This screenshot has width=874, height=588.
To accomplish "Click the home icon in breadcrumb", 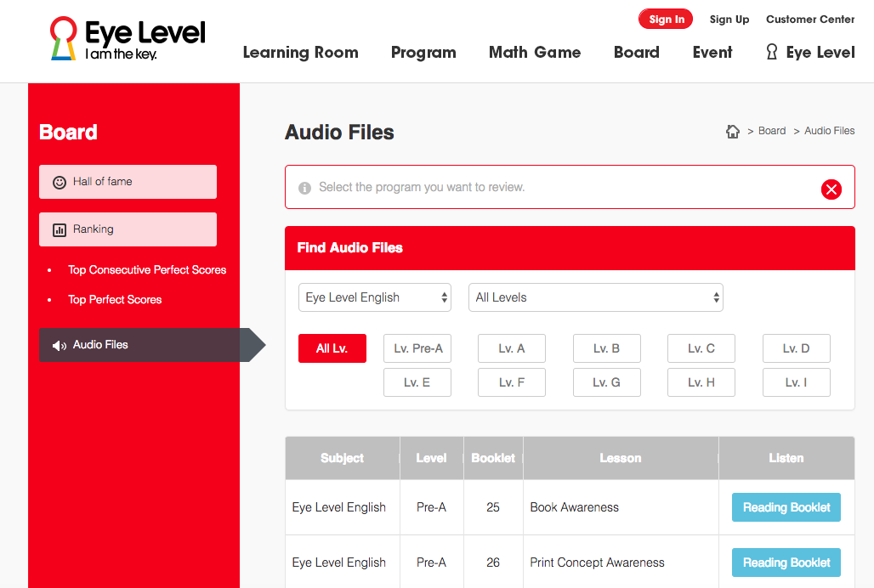I will [x=732, y=131].
